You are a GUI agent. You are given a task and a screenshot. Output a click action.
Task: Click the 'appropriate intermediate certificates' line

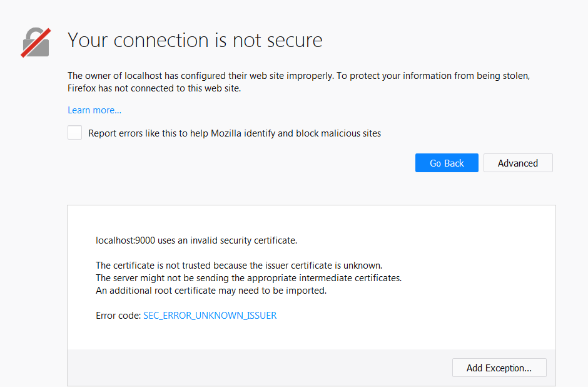(248, 278)
